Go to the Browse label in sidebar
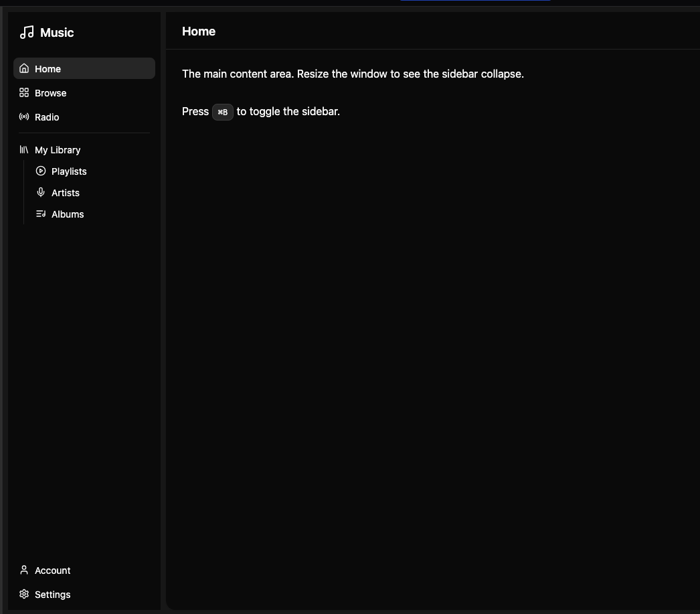This screenshot has width=700, height=614. 50,93
